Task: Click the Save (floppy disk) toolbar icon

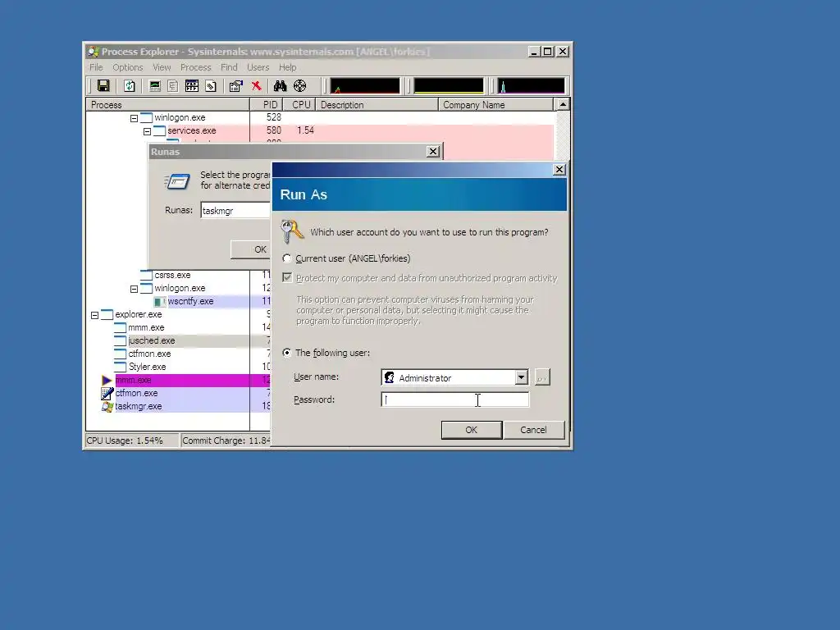Action: point(103,85)
